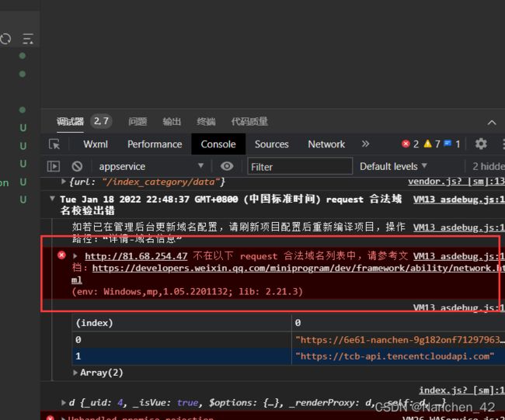Expand the {url: "/index_category/data"} object
This screenshot has height=420, width=505.
click(x=64, y=182)
